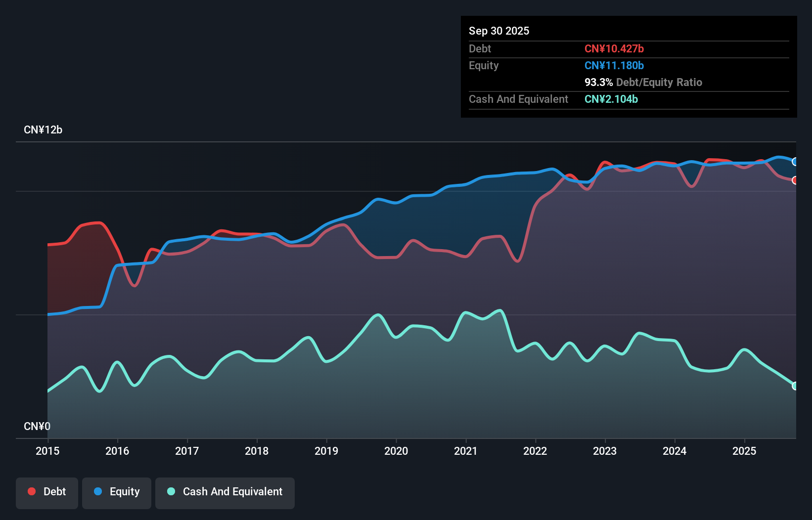
Task: Toggle the Debt series legend button
Action: point(47,493)
